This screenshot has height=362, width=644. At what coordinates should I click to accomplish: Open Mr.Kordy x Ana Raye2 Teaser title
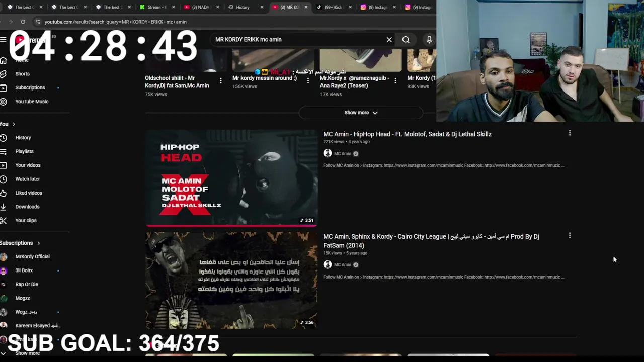pos(355,82)
